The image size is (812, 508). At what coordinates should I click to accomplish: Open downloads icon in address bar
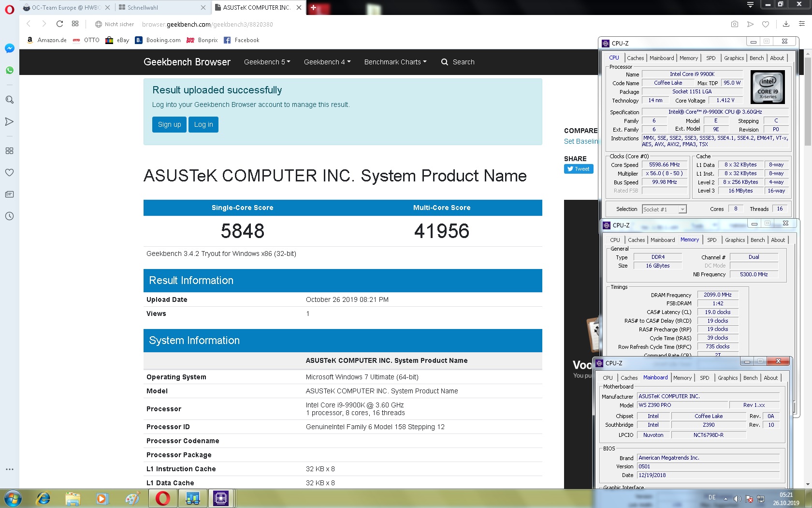[786, 24]
